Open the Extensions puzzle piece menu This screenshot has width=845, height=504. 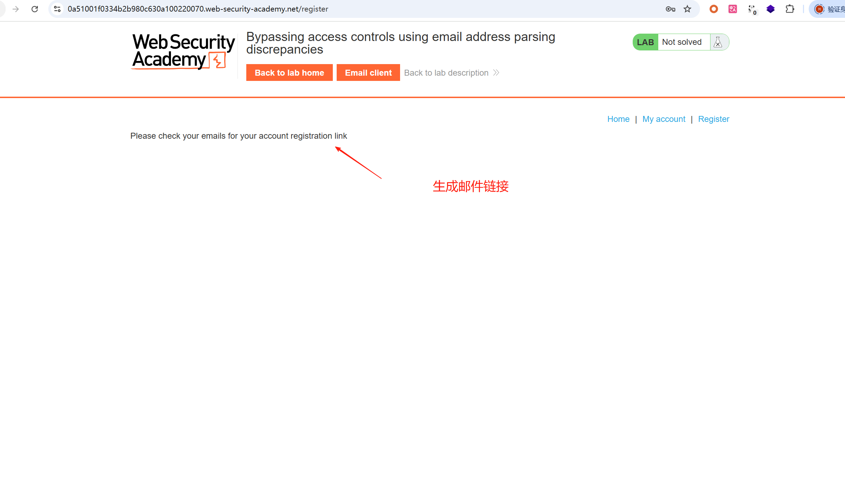(x=790, y=9)
